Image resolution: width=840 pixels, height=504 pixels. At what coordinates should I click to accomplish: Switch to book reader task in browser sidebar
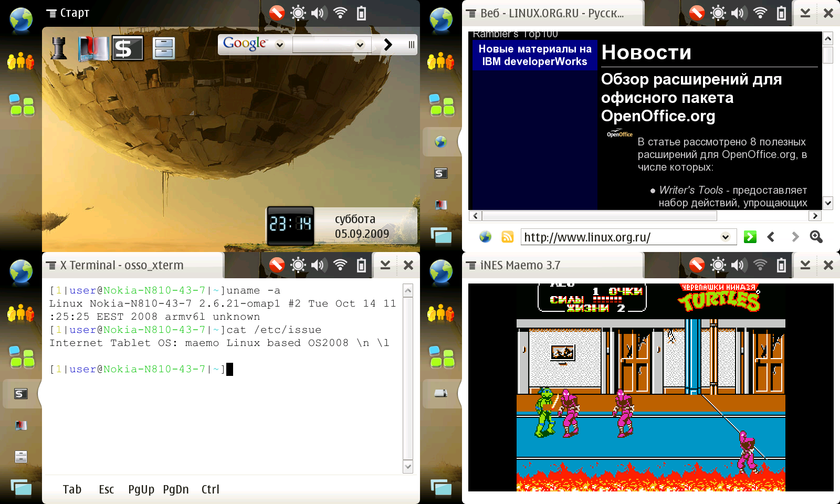click(441, 205)
